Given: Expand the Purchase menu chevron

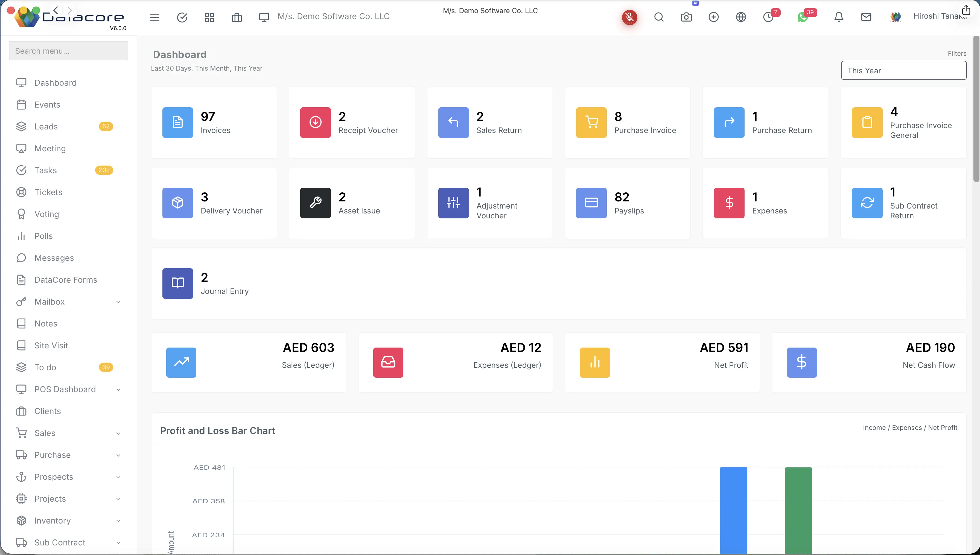Looking at the screenshot, I should tap(118, 455).
